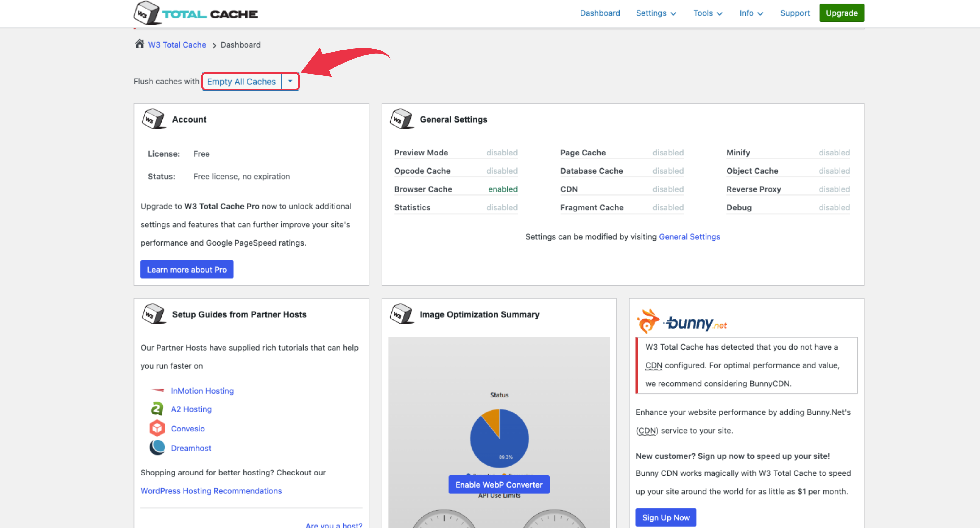The width and height of the screenshot is (980, 528).
Task: Click the cube icon beside General Settings heading
Action: (402, 119)
